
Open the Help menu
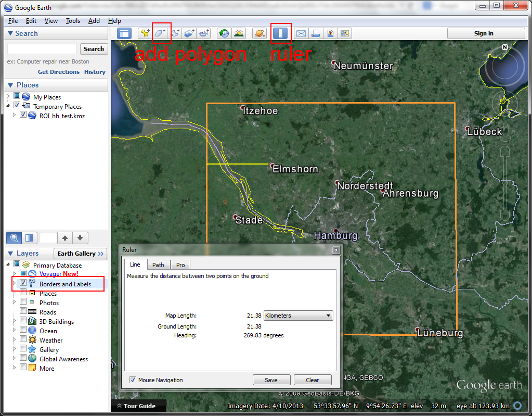(x=114, y=21)
